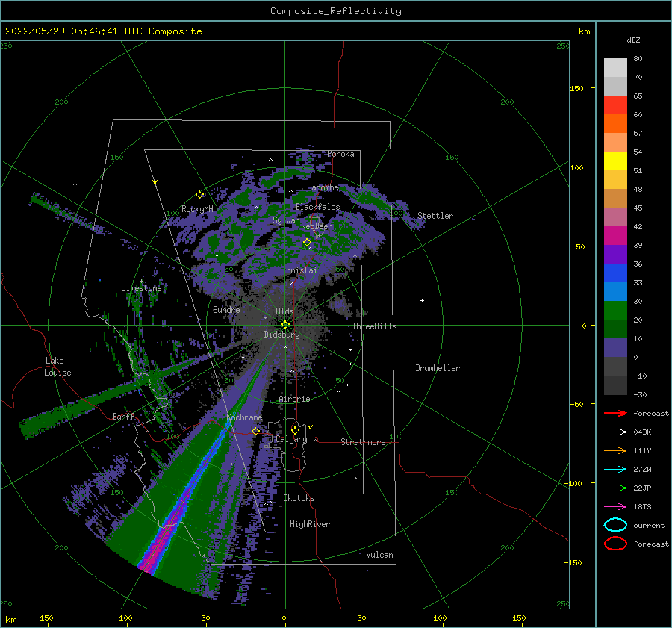Image resolution: width=672 pixels, height=628 pixels.
Task: Click the Composite_Reflectivity title text
Action: pyautogui.click(x=335, y=11)
